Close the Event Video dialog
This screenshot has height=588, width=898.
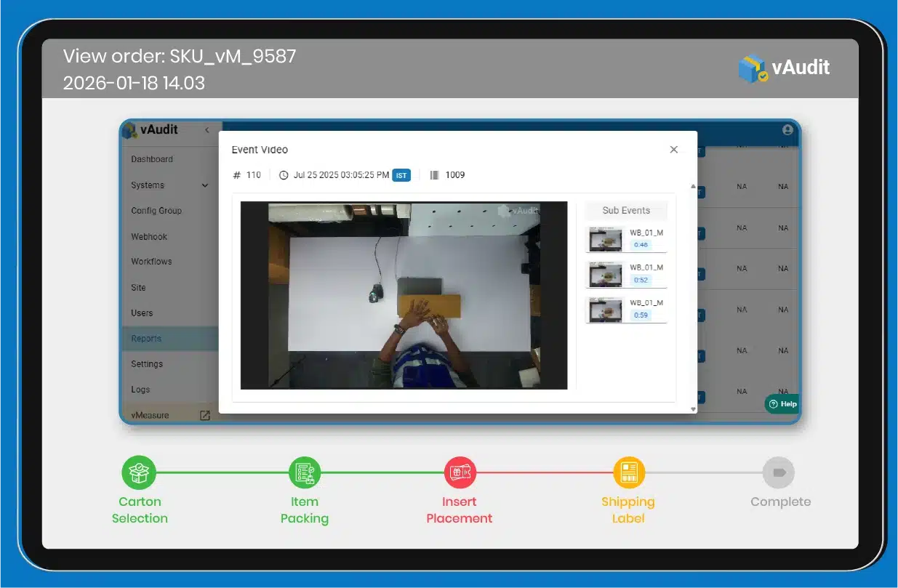673,150
